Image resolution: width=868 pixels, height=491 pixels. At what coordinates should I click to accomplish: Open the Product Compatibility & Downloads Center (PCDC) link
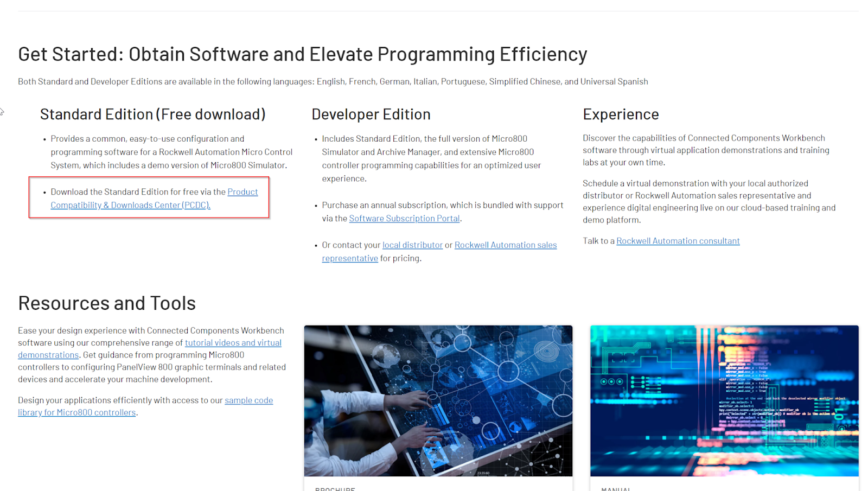coord(130,205)
